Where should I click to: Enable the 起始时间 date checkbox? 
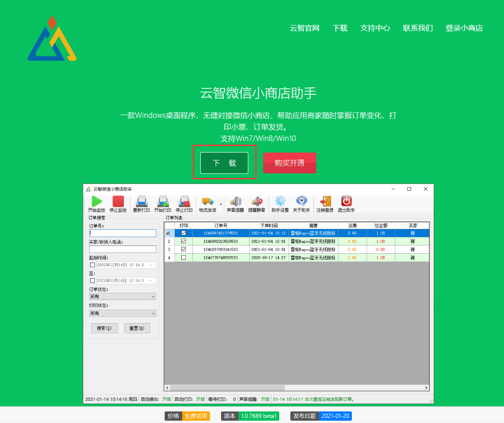92,265
